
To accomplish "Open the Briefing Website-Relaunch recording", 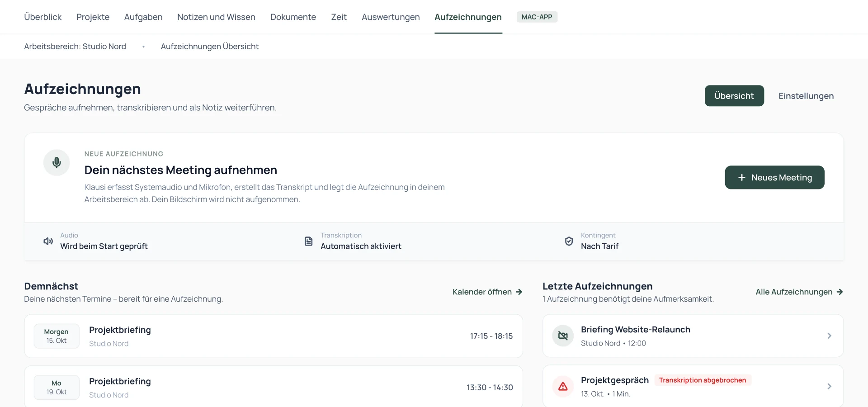I will pos(693,336).
